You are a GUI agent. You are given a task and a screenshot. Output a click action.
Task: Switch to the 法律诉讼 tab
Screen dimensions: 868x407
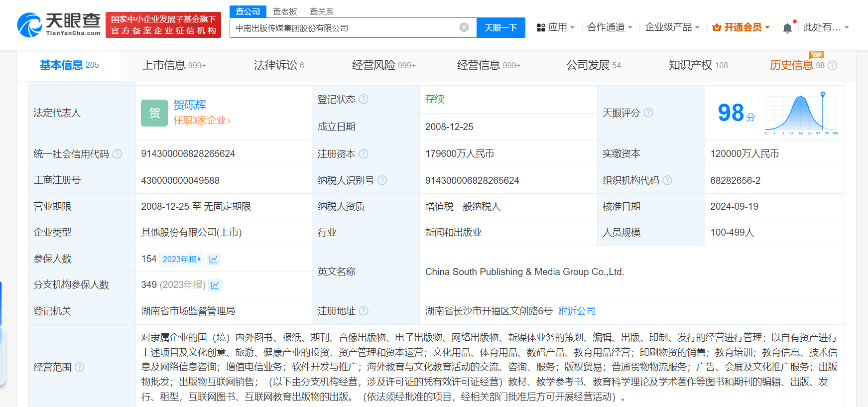[x=278, y=65]
